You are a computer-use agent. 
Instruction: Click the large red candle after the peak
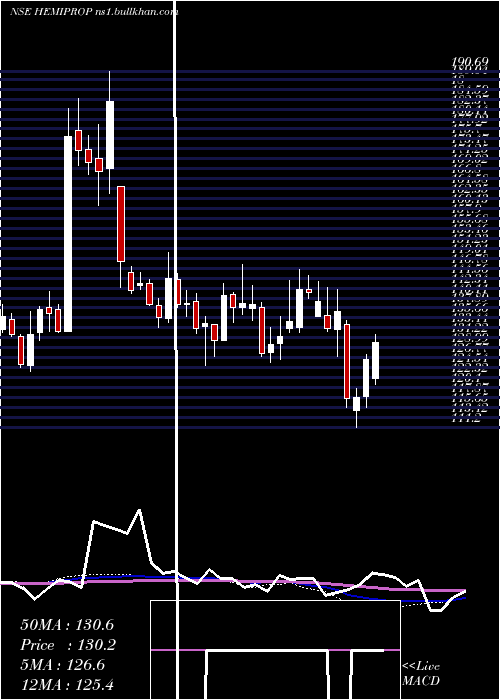click(121, 224)
